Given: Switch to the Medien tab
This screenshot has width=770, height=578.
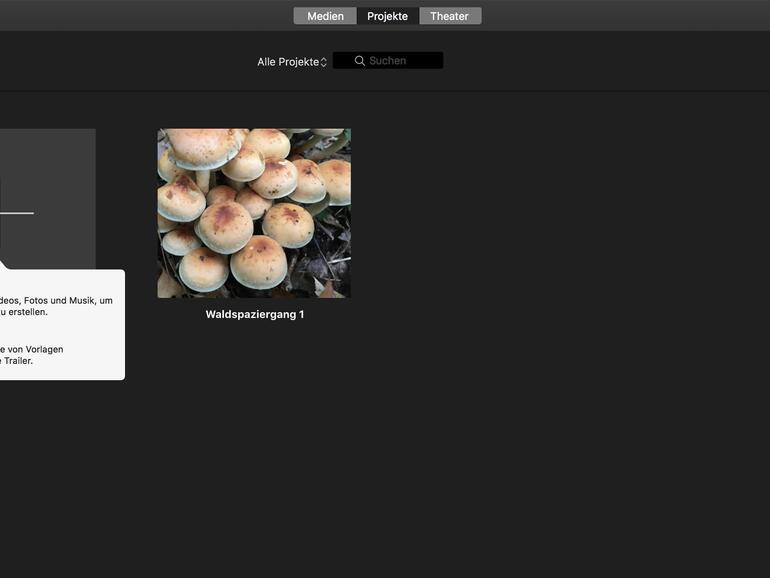Looking at the screenshot, I should pyautogui.click(x=325, y=16).
